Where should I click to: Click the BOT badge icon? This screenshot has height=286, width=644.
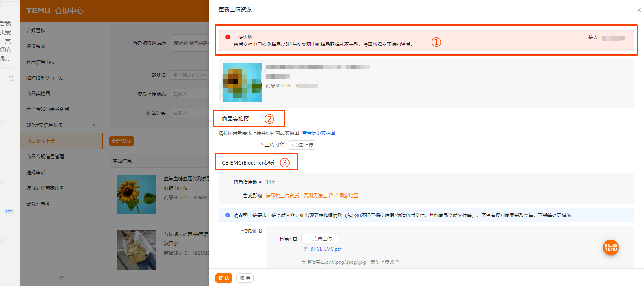(x=9, y=212)
